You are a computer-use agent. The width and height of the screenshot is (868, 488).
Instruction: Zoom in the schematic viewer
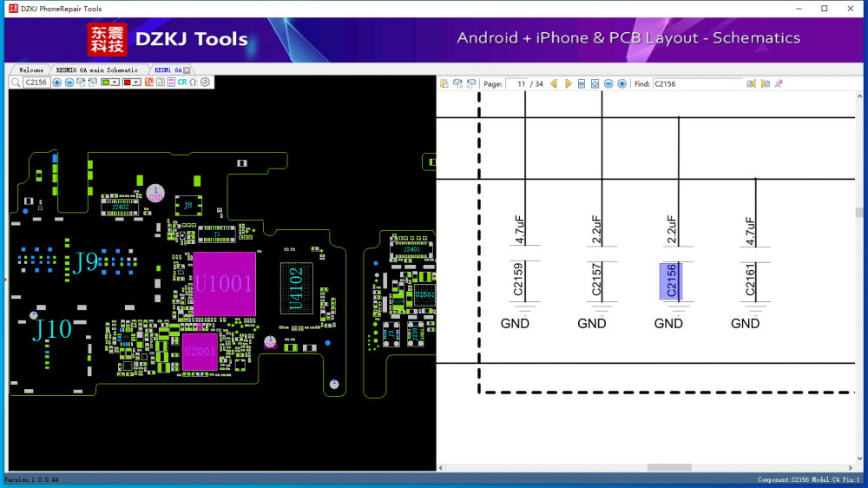point(622,84)
